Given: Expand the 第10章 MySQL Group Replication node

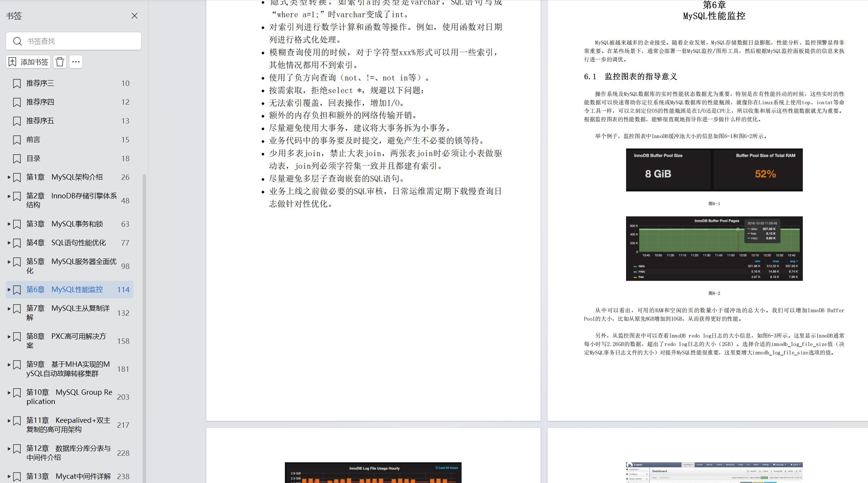Looking at the screenshot, I should 9,392.
